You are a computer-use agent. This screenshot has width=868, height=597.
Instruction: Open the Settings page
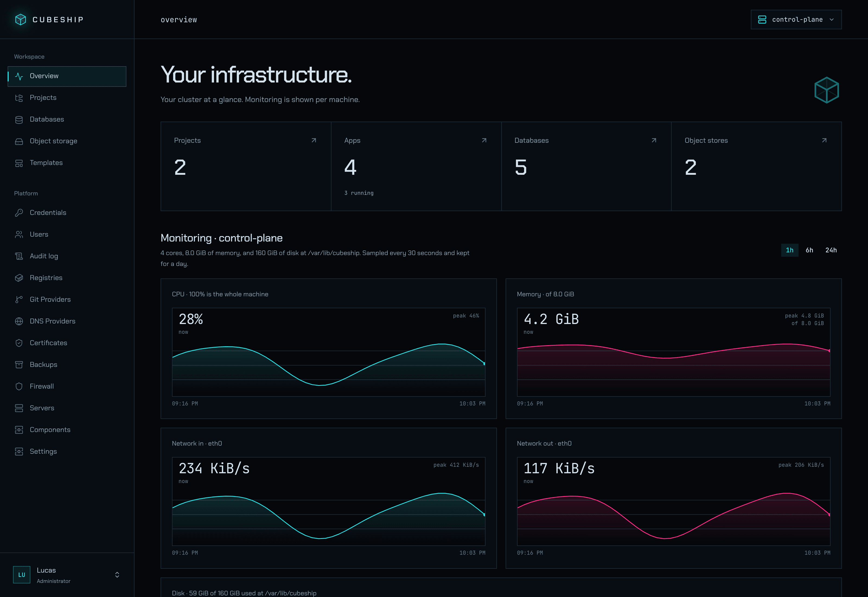pyautogui.click(x=67, y=452)
